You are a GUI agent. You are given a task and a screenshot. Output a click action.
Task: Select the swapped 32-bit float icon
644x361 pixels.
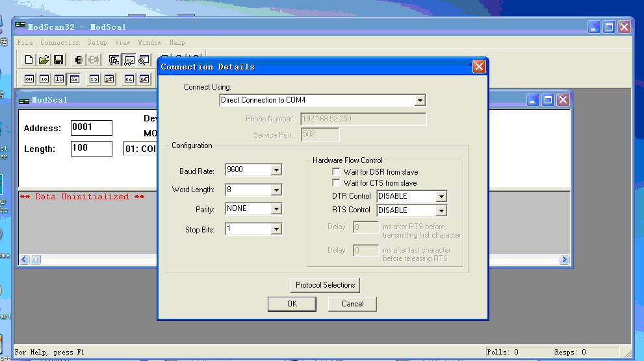pos(109,79)
